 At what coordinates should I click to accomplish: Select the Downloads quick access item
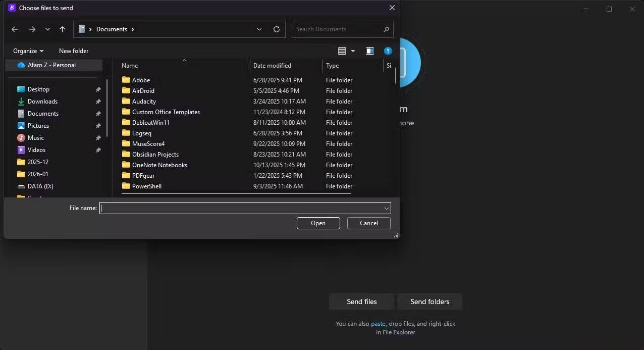42,102
